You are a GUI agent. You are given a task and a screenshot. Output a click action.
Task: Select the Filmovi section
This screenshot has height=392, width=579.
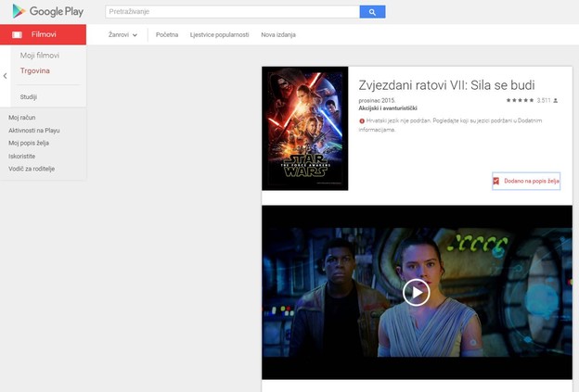[44, 34]
